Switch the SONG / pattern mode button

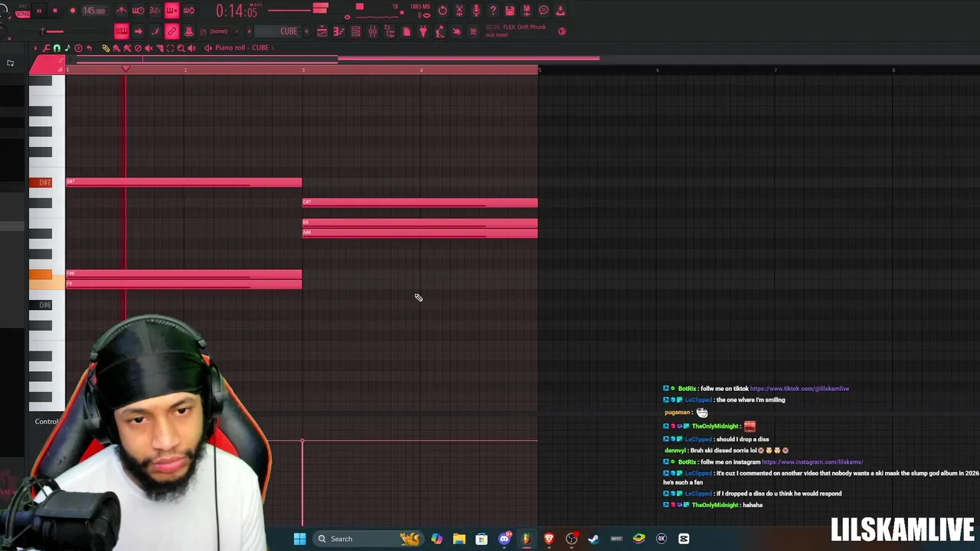point(22,13)
